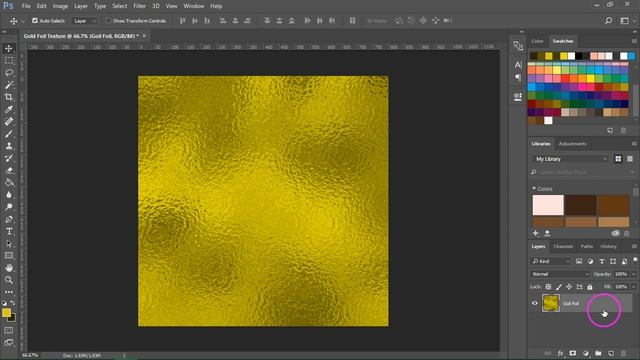
Task: Select the Rectangle shape tool
Action: pos(9,256)
